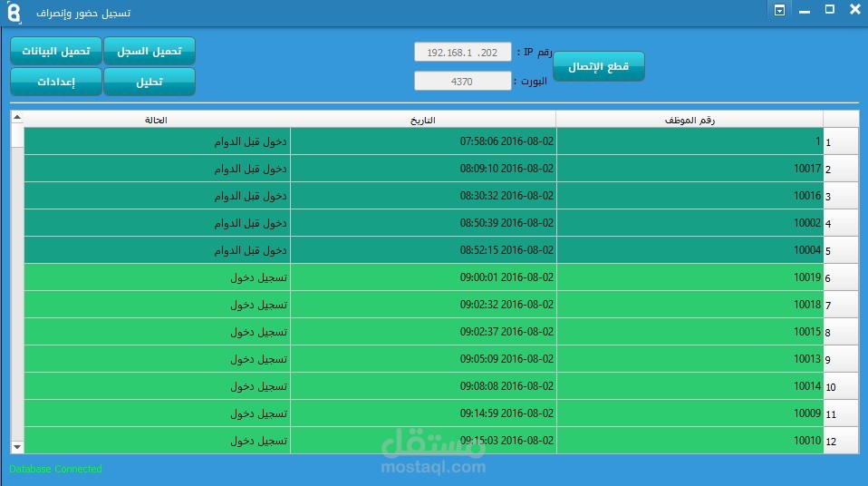868x486 pixels.
Task: Click date cell 09:02:32 2016-08-02
Action: (x=423, y=305)
